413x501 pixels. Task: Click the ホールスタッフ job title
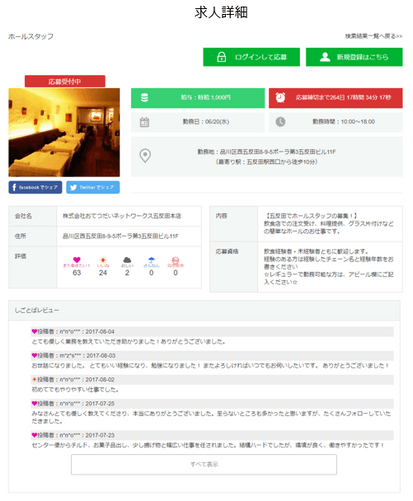pyautogui.click(x=31, y=37)
